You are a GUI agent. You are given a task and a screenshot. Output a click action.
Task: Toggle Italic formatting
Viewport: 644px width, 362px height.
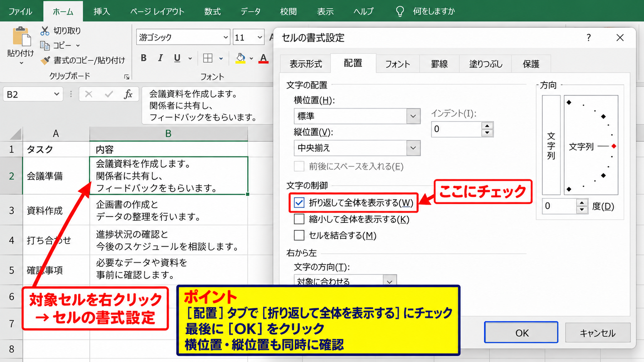click(160, 58)
